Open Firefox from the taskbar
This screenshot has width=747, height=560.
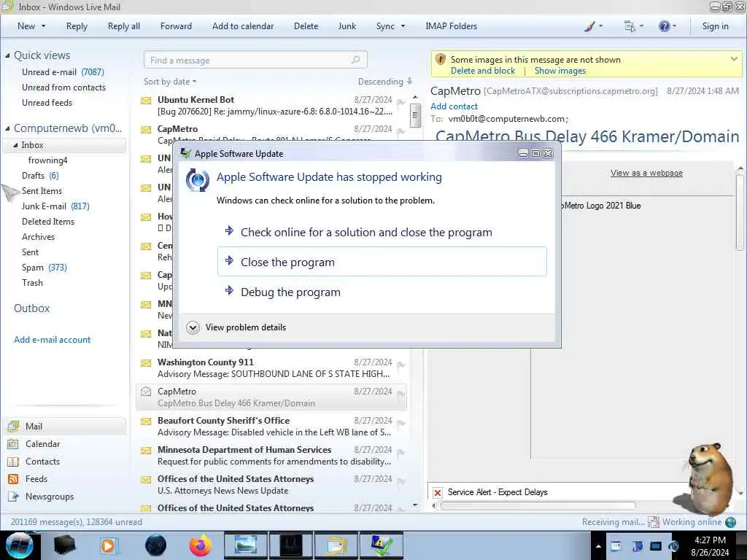[200, 545]
